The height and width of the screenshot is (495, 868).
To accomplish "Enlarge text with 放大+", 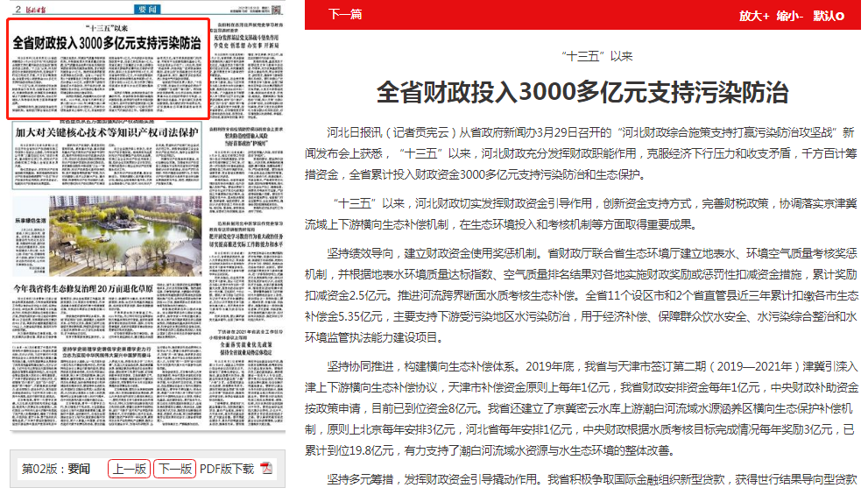I will coord(753,15).
